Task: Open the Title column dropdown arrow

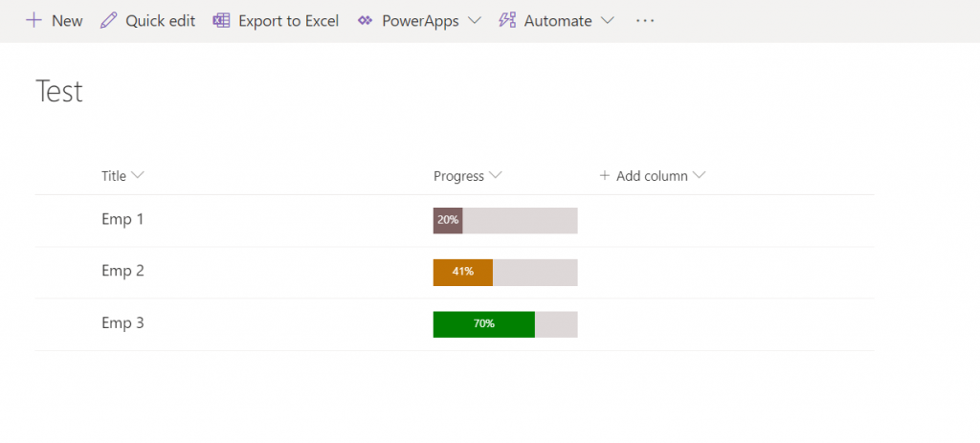Action: [138, 176]
